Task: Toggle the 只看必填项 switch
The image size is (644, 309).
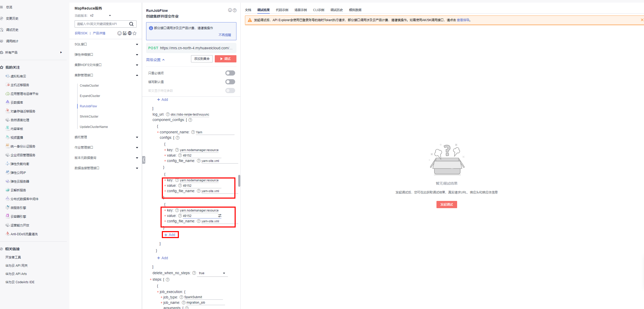Action: tap(230, 73)
